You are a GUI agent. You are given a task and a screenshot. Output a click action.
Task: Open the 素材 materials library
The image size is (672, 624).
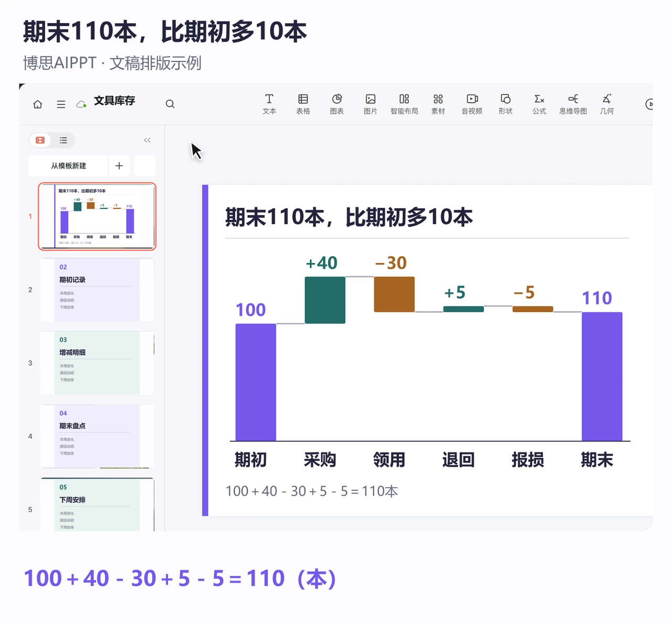coord(438,104)
